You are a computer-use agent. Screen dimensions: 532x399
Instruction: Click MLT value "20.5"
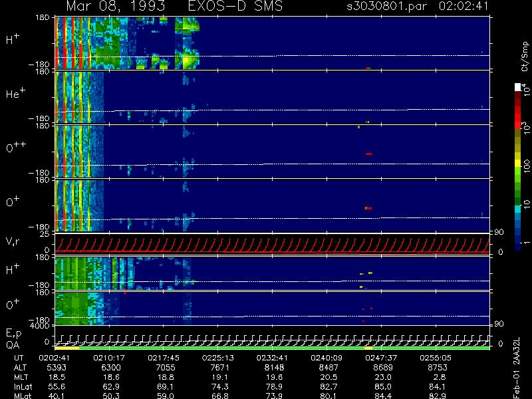(x=329, y=377)
